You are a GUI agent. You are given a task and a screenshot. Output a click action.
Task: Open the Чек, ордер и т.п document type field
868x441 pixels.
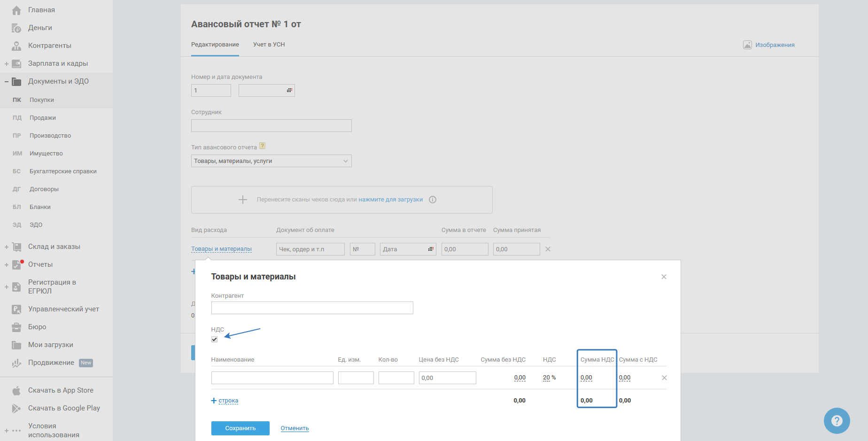pyautogui.click(x=310, y=249)
